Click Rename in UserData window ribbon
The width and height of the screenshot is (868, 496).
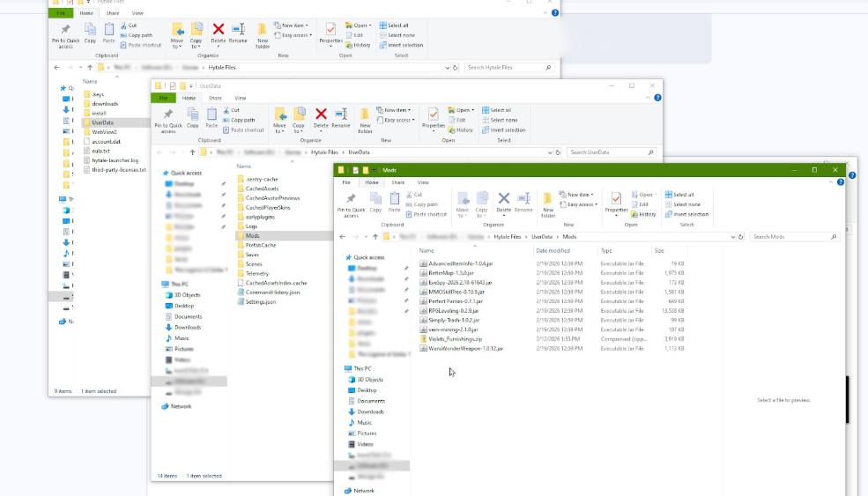[340, 118]
